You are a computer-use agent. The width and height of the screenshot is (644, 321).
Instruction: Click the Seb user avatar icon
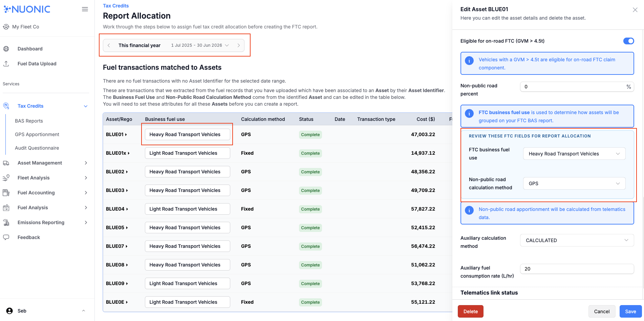pos(9,311)
